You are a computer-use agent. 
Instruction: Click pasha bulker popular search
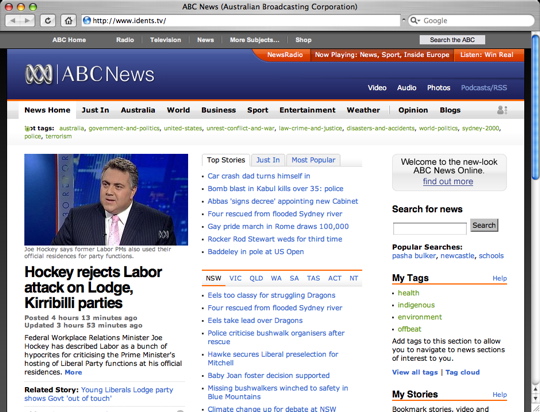tap(414, 256)
